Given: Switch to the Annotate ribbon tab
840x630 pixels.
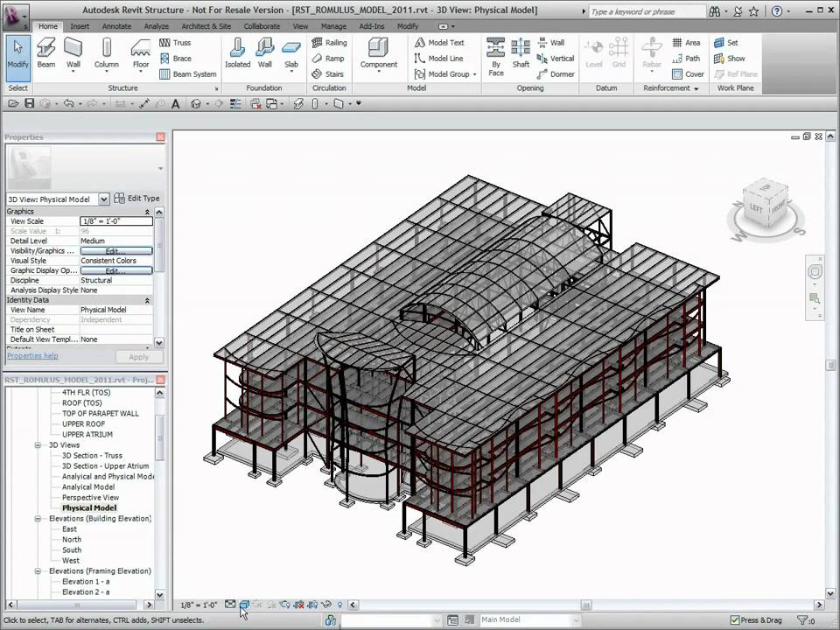Looking at the screenshot, I should pos(116,25).
